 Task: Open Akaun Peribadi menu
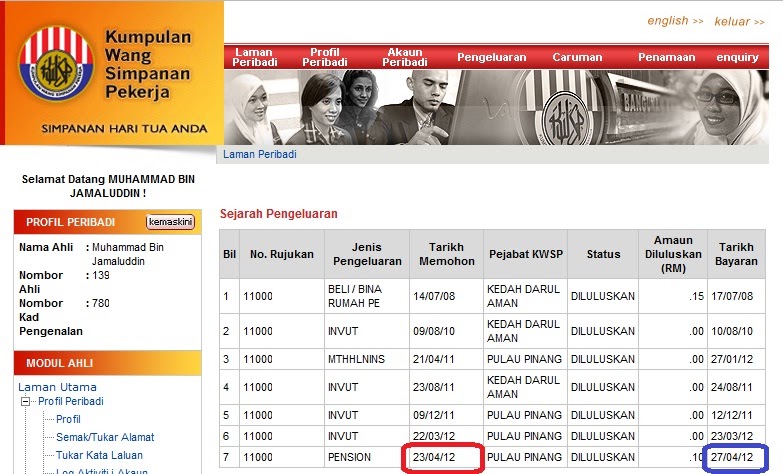pyautogui.click(x=404, y=57)
